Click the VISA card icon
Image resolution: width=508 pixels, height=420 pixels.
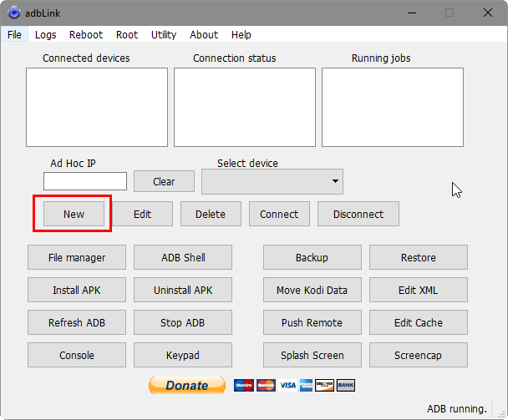coord(287,386)
